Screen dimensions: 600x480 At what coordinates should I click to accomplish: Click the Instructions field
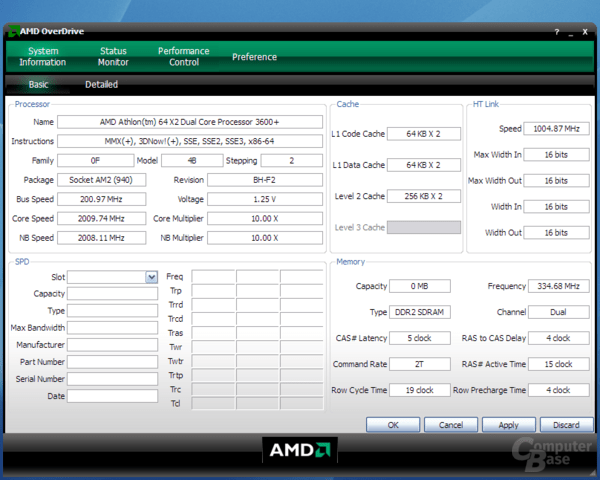coord(190,141)
